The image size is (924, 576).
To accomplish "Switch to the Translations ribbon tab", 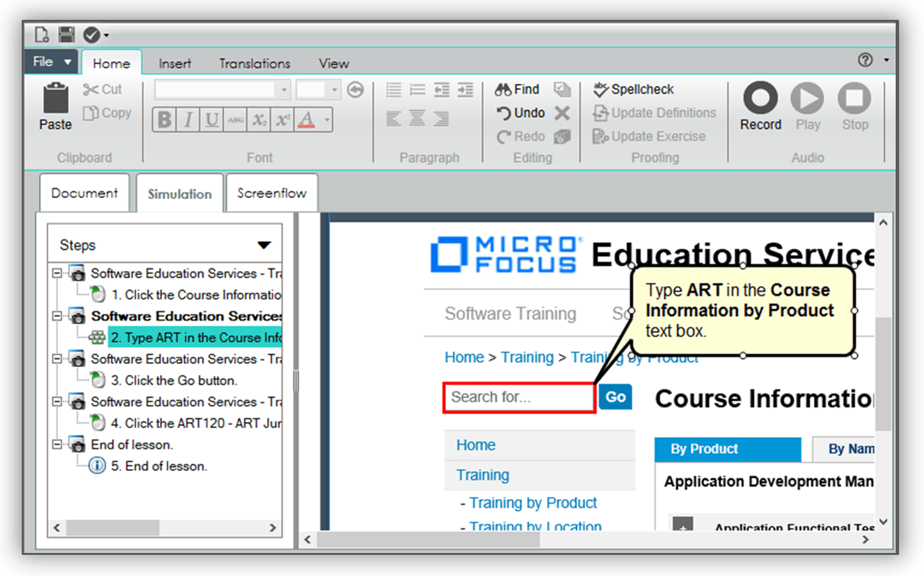I will point(254,63).
